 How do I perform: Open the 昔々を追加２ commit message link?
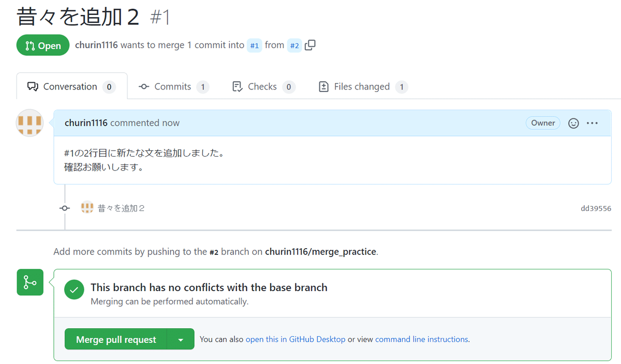pos(121,208)
